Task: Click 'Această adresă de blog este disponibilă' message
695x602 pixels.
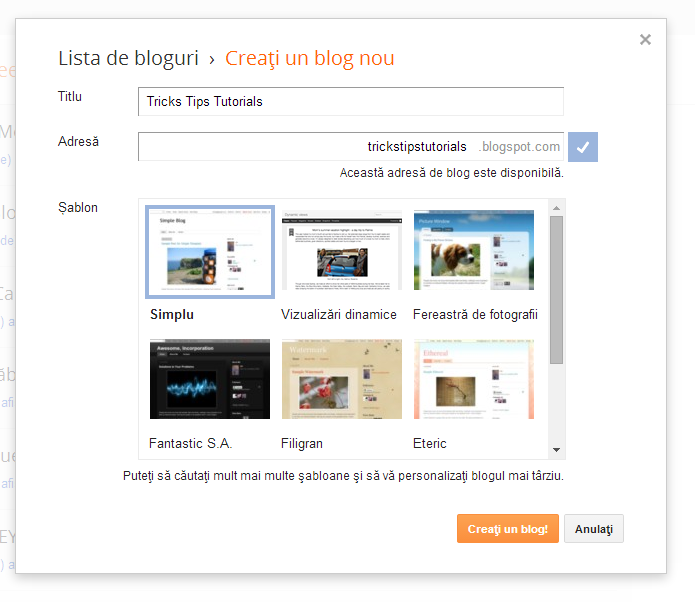Action: (452, 173)
